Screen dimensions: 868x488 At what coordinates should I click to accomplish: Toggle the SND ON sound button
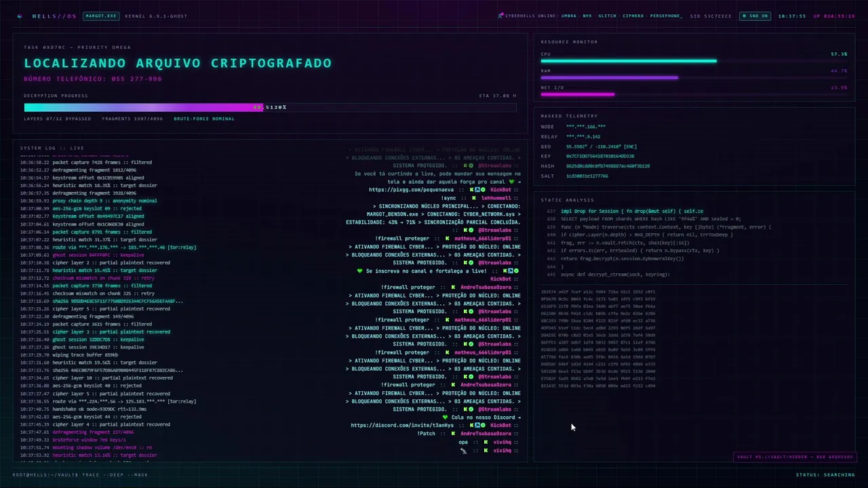point(755,16)
